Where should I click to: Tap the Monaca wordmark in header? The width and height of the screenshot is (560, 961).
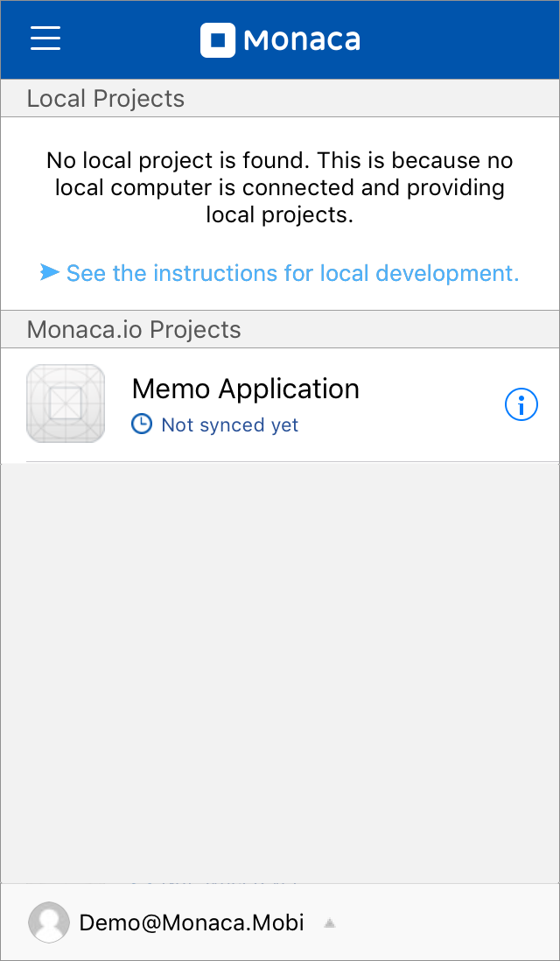[x=302, y=40]
